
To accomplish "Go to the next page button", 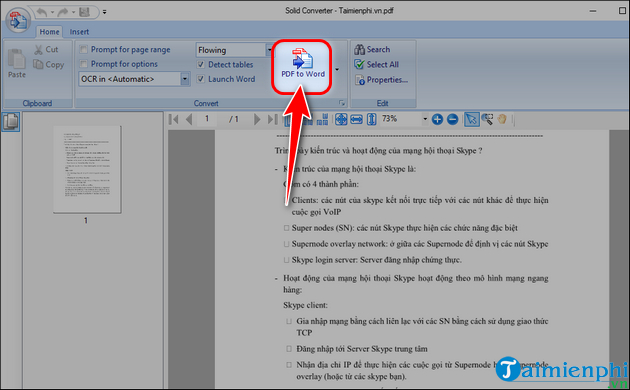I will tap(257, 119).
